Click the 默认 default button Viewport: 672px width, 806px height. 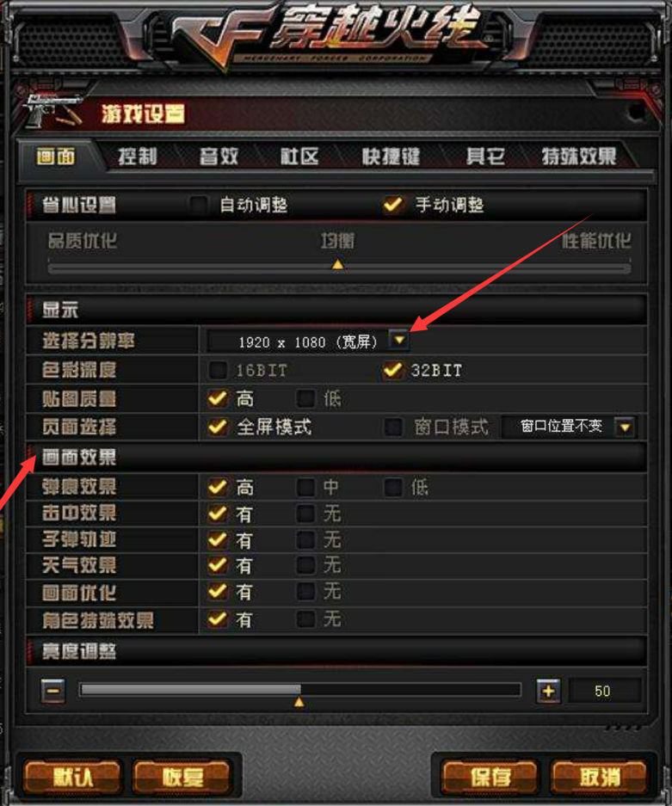coord(72,777)
